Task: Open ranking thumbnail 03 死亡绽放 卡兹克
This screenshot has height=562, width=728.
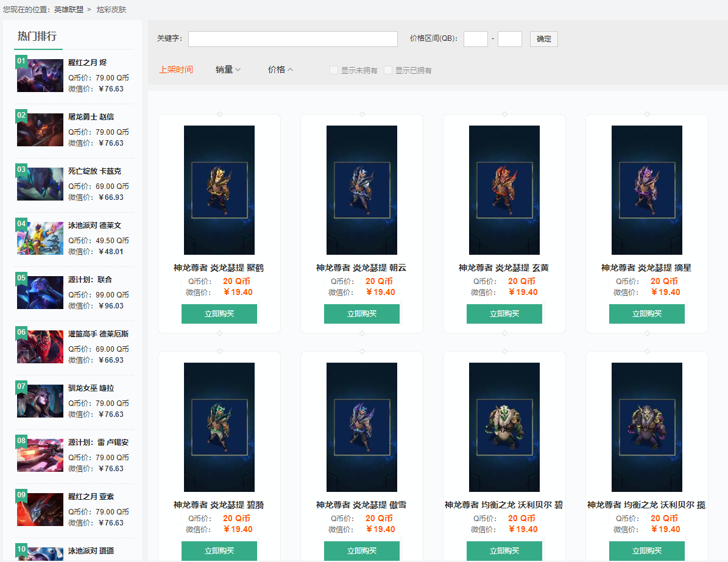Action: click(x=40, y=184)
